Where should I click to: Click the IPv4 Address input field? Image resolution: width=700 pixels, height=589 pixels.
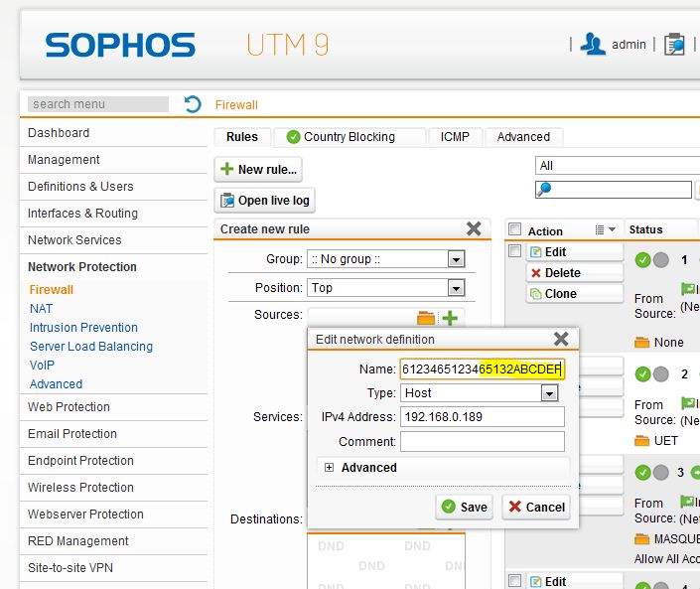pyautogui.click(x=482, y=417)
